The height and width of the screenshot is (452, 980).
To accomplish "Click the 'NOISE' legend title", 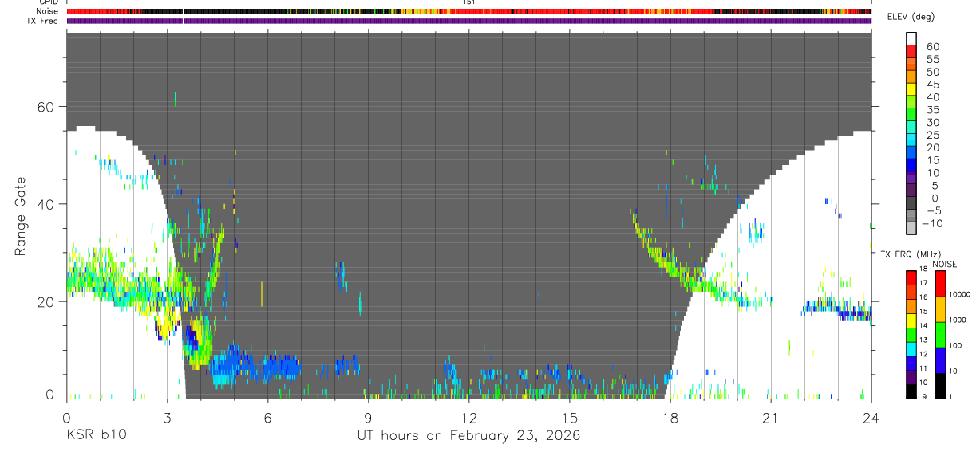I will [944, 264].
